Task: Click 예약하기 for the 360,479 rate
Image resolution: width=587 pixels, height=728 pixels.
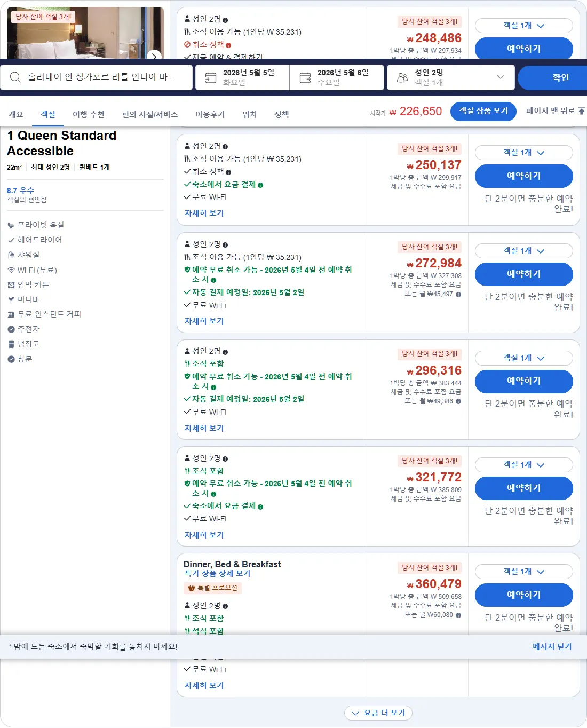Action: (x=524, y=595)
